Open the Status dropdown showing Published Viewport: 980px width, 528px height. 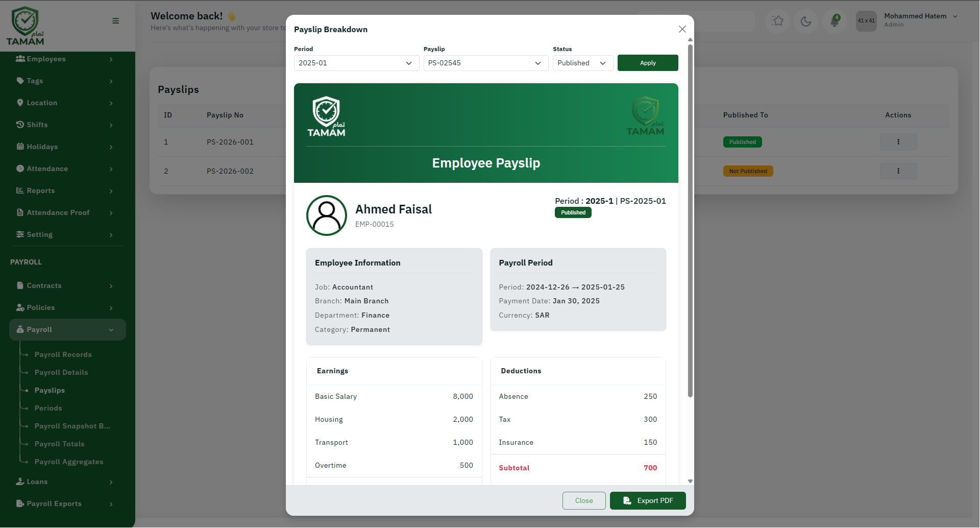583,63
